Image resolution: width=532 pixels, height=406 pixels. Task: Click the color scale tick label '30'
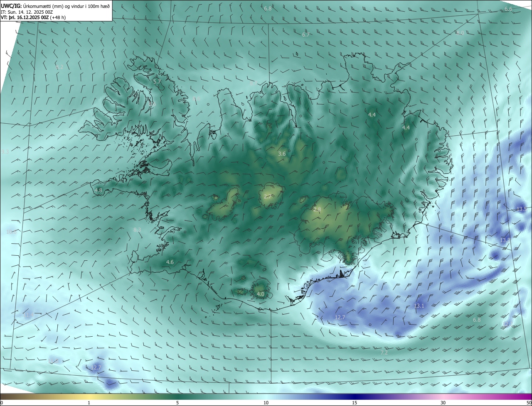(x=443, y=403)
